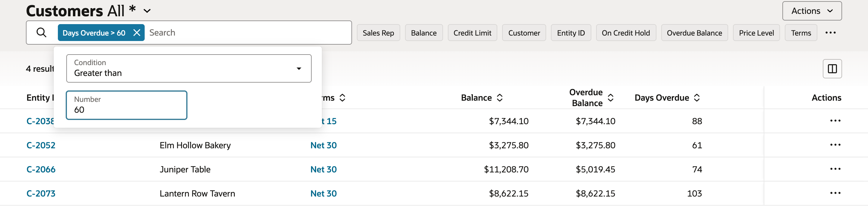
Task: Expand the Customers All view chevron
Action: click(x=147, y=11)
